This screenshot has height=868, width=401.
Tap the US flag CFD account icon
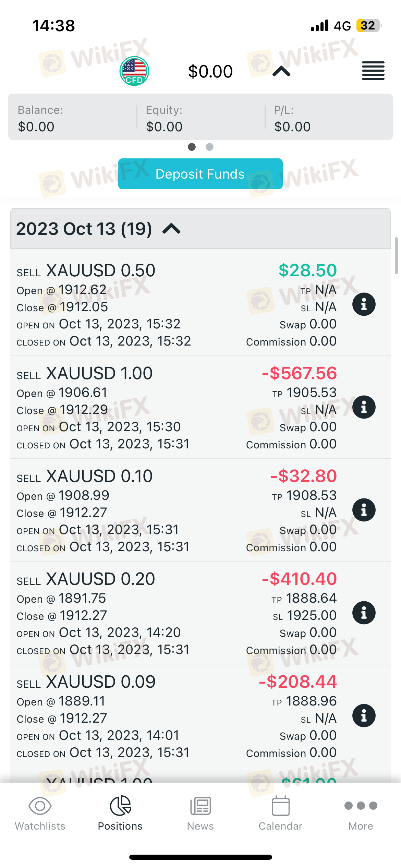coord(134,71)
